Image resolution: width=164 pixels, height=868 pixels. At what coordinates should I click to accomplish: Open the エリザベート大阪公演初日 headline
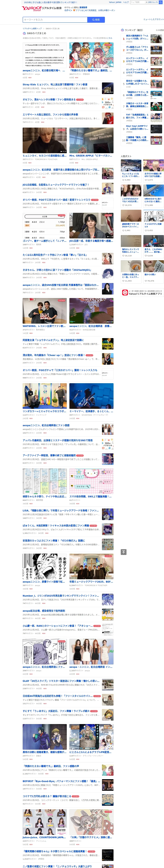(x=50, y=115)
